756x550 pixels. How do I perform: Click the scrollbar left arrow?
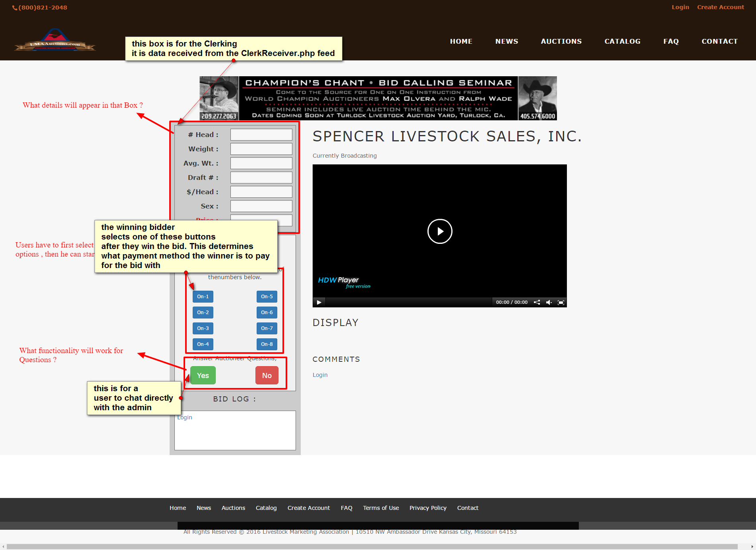3,547
